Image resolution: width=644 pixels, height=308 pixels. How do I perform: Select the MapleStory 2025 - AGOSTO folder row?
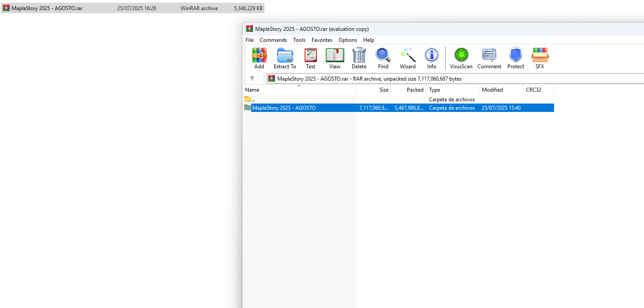pos(399,108)
